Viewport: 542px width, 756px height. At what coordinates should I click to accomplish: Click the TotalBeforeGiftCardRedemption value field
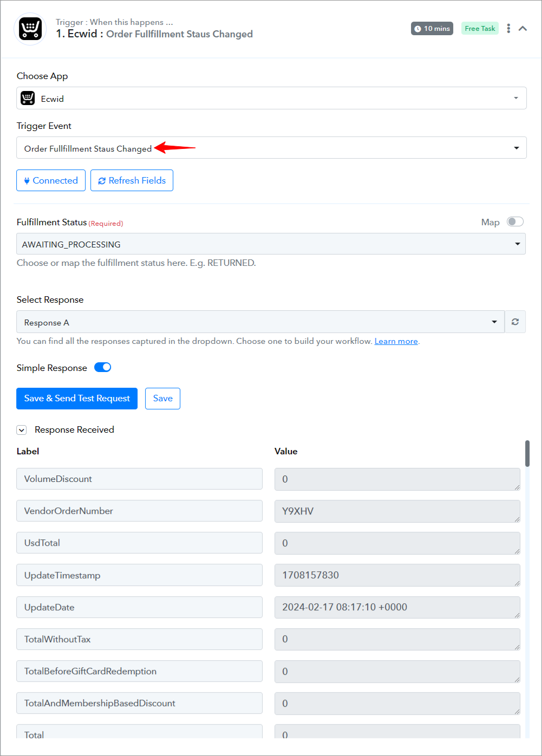(397, 672)
